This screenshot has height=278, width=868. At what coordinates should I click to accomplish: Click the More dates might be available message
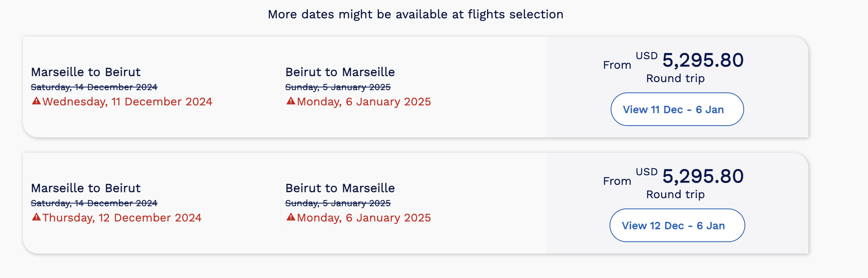tap(415, 14)
